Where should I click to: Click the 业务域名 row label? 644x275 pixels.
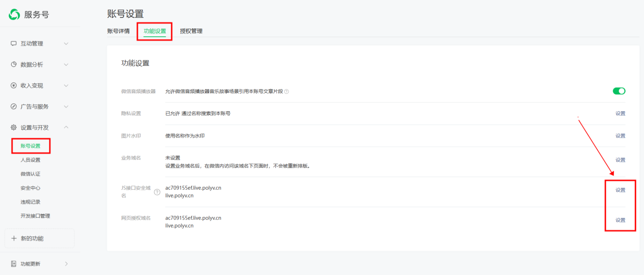[x=131, y=158]
